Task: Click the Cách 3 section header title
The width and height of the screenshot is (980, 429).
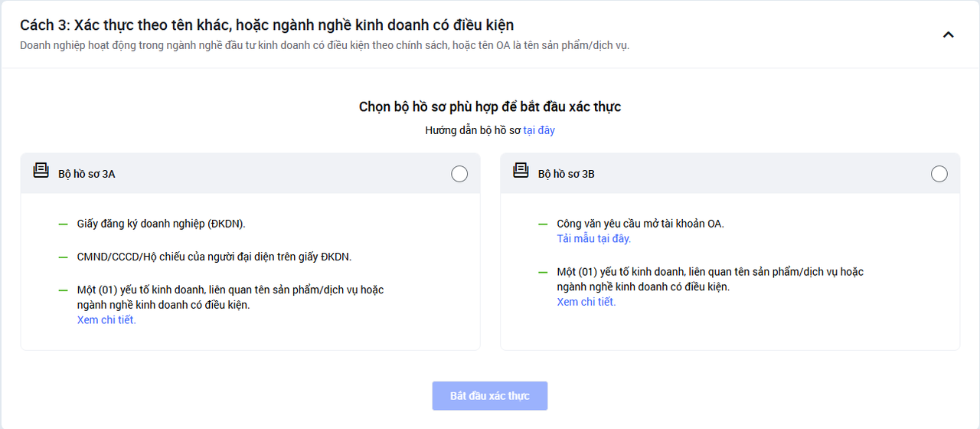Action: (x=266, y=25)
